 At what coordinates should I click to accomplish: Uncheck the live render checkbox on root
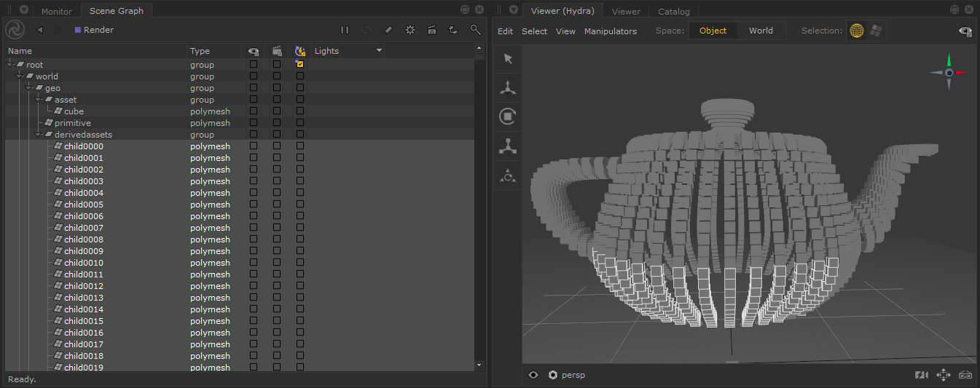pyautogui.click(x=300, y=65)
